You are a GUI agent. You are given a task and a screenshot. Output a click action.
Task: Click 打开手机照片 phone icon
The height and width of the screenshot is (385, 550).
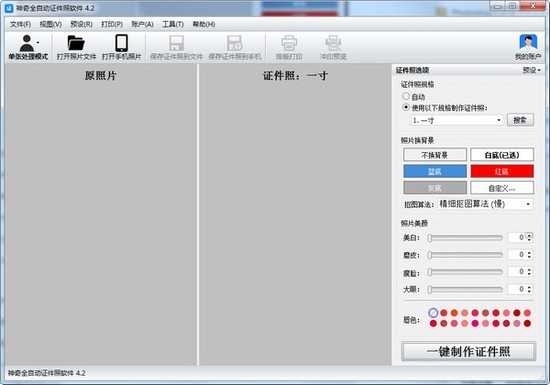[x=121, y=43]
